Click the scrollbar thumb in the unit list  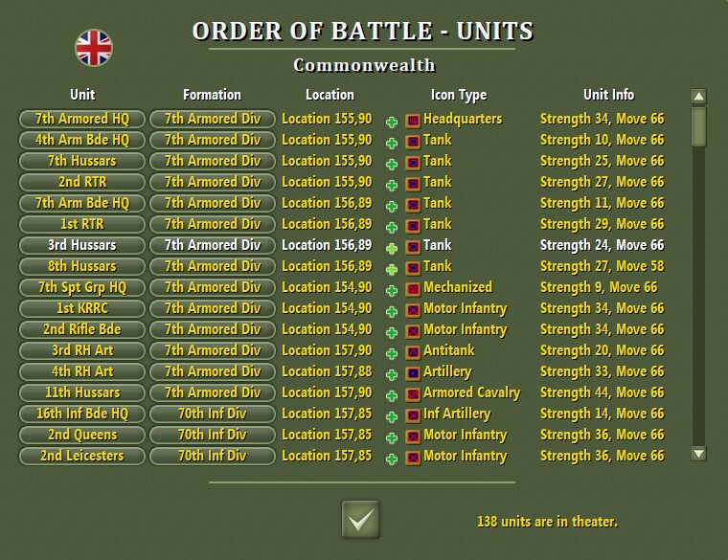pos(698,127)
